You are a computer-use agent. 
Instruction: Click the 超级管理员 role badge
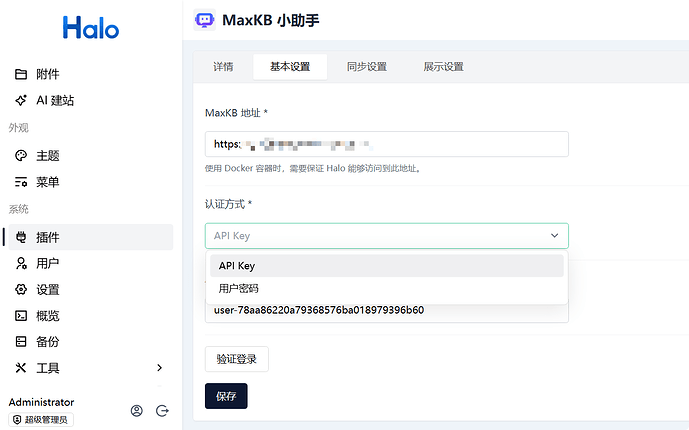click(41, 420)
